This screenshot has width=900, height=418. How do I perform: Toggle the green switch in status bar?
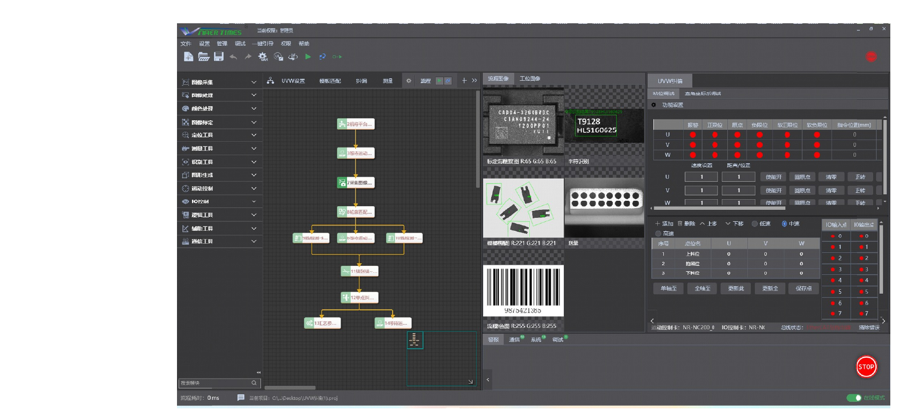click(x=854, y=397)
